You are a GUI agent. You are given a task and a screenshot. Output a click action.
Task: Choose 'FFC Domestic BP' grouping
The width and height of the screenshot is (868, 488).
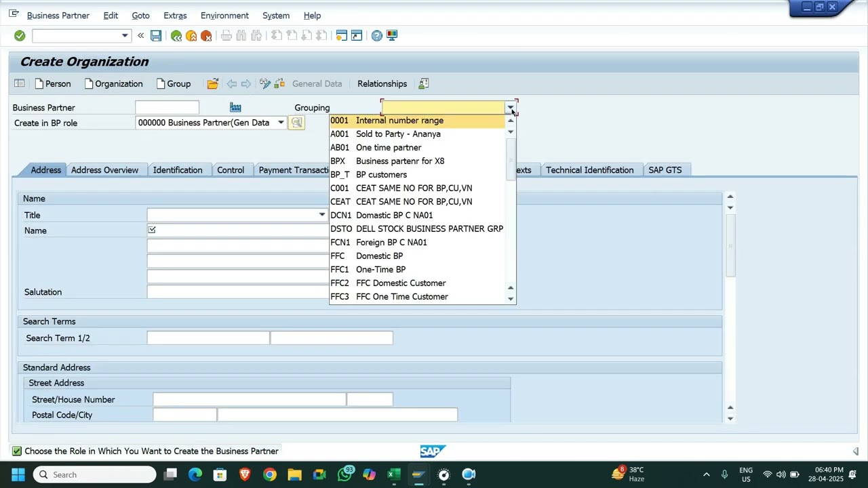click(x=417, y=256)
